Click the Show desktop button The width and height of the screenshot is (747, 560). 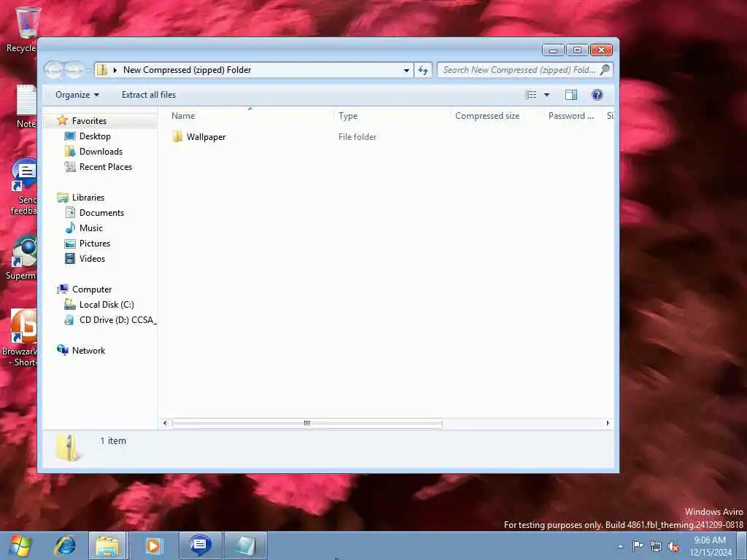pos(742,545)
